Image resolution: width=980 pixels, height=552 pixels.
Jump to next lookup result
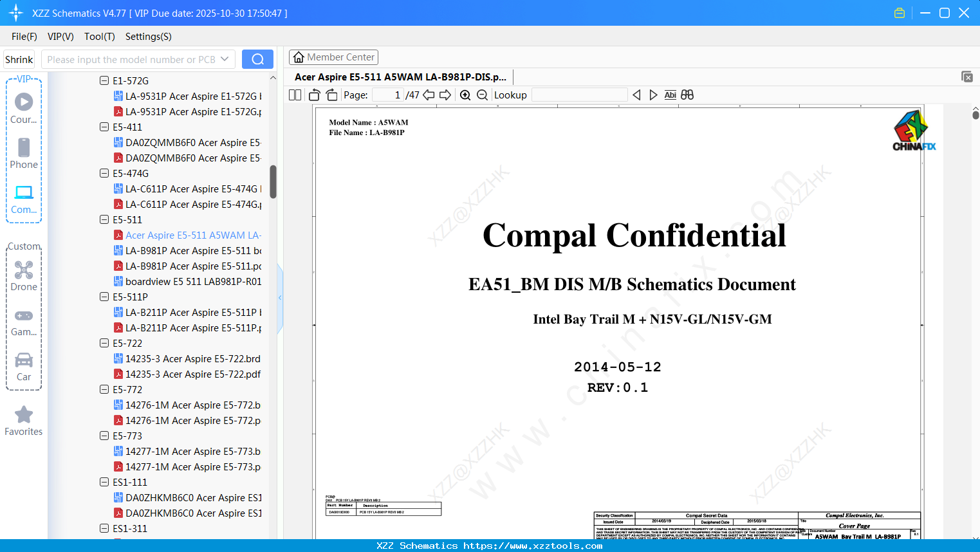653,95
